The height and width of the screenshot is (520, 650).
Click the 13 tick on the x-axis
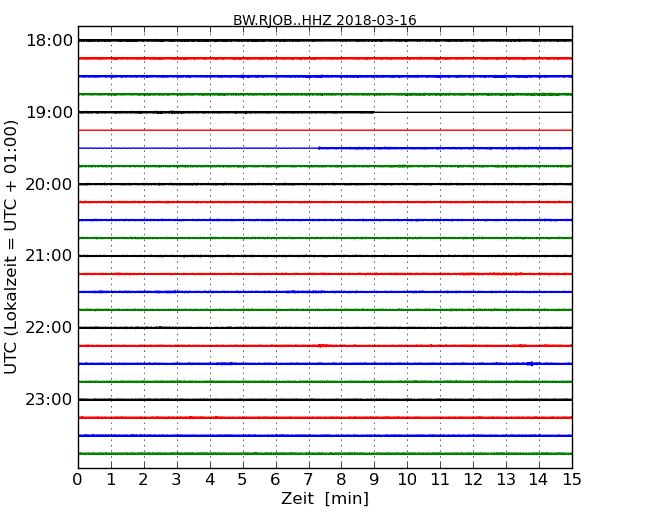[506, 479]
